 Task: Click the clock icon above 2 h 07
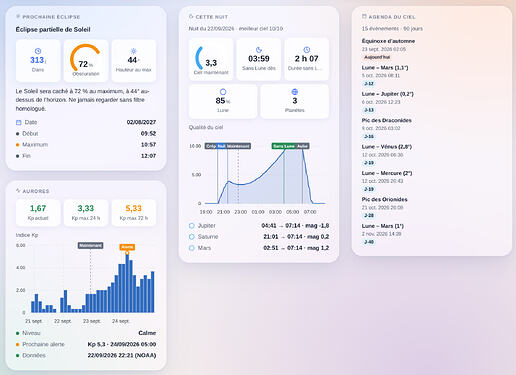(x=307, y=50)
